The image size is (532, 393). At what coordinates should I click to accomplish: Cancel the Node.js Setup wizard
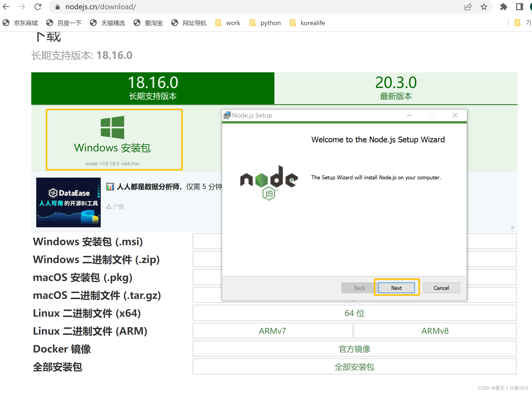click(441, 288)
